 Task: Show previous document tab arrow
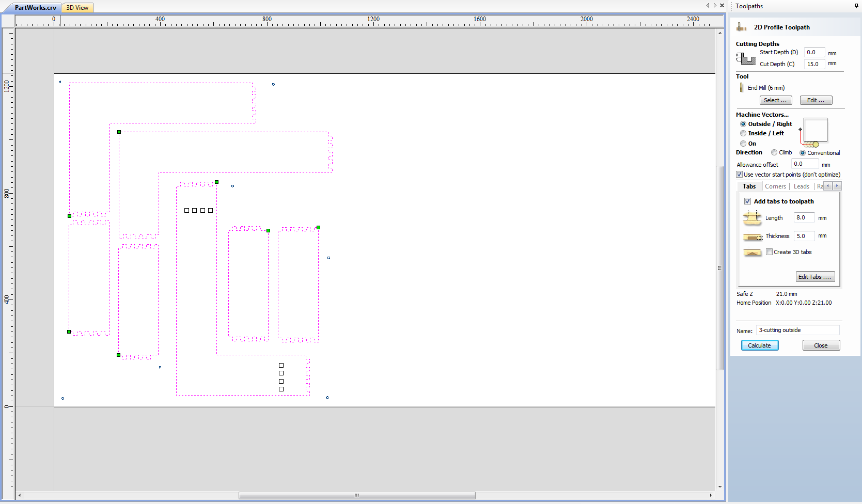(x=708, y=6)
